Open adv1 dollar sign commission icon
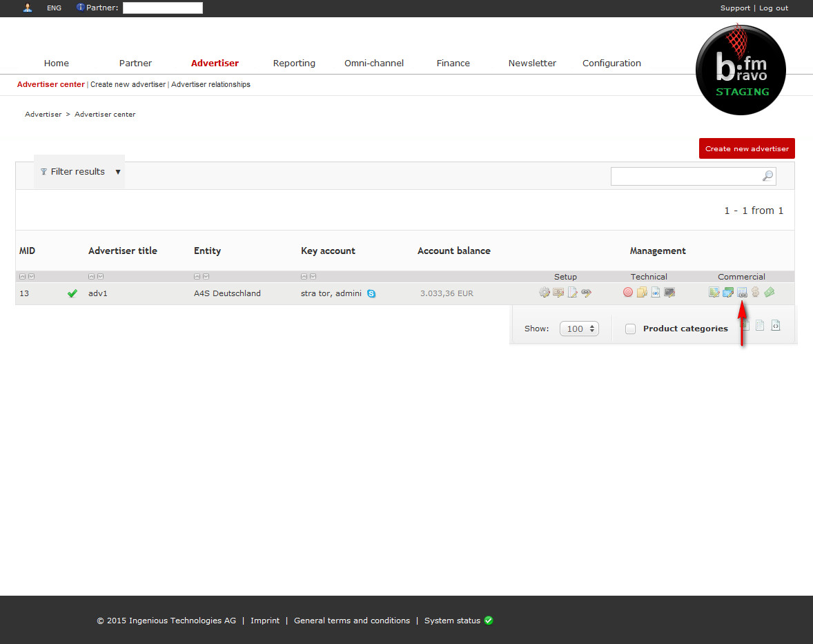The image size is (813, 644). (756, 292)
